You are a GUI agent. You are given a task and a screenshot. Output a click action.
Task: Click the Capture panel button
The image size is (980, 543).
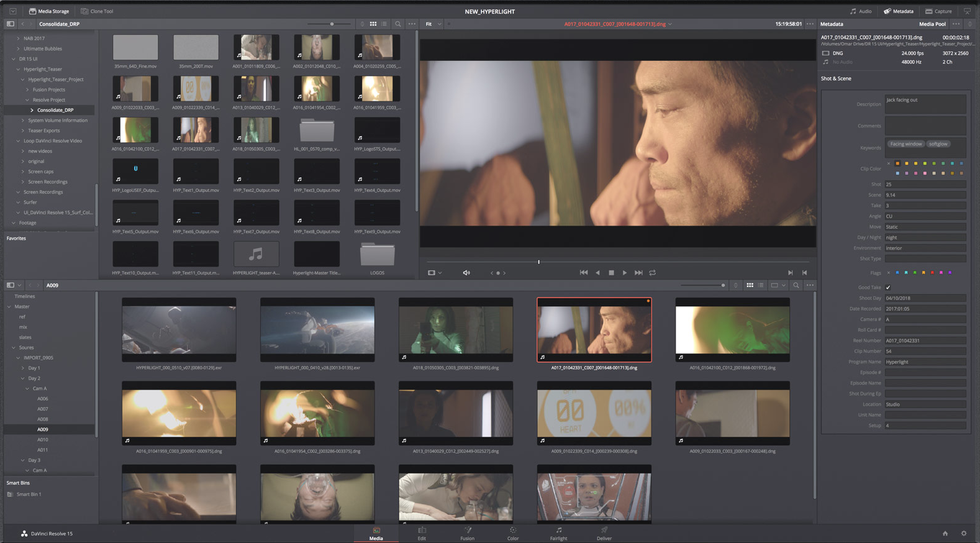(938, 11)
